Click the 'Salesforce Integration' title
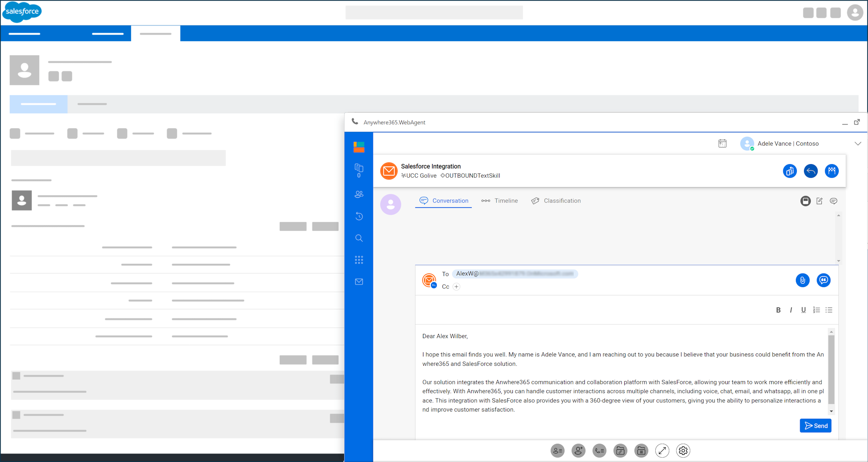Image resolution: width=868 pixels, height=462 pixels. (x=431, y=166)
